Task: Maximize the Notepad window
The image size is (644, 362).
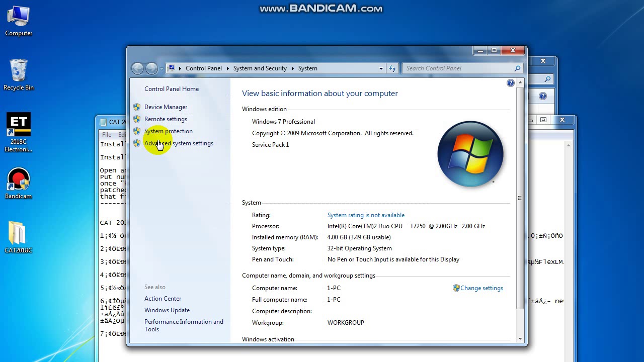Action: [543, 120]
